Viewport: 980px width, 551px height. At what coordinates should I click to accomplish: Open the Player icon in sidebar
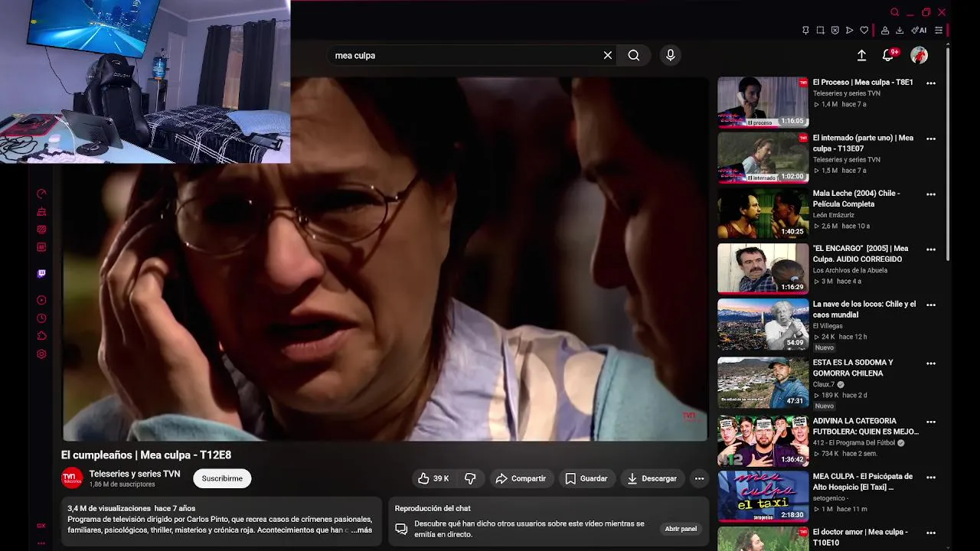click(x=41, y=300)
